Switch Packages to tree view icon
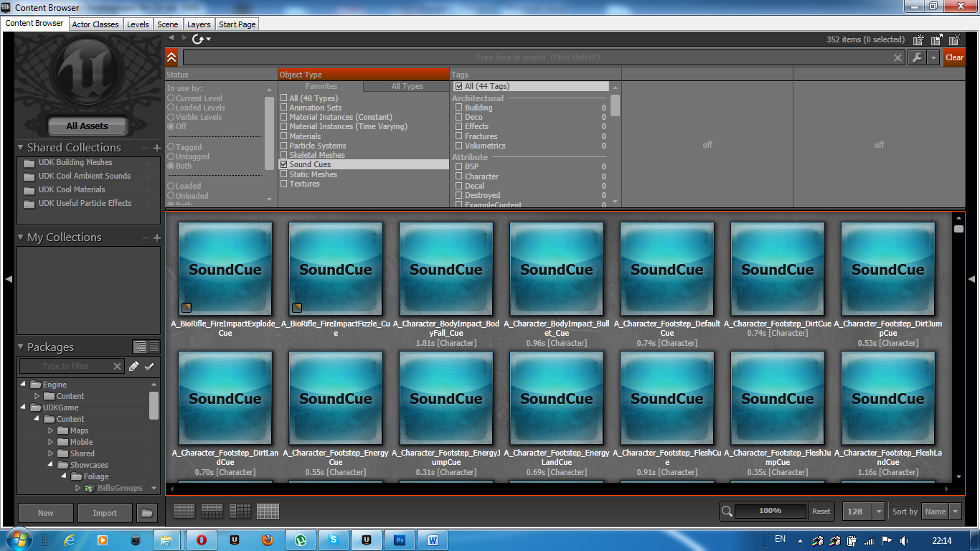980x551 pixels. click(x=140, y=347)
